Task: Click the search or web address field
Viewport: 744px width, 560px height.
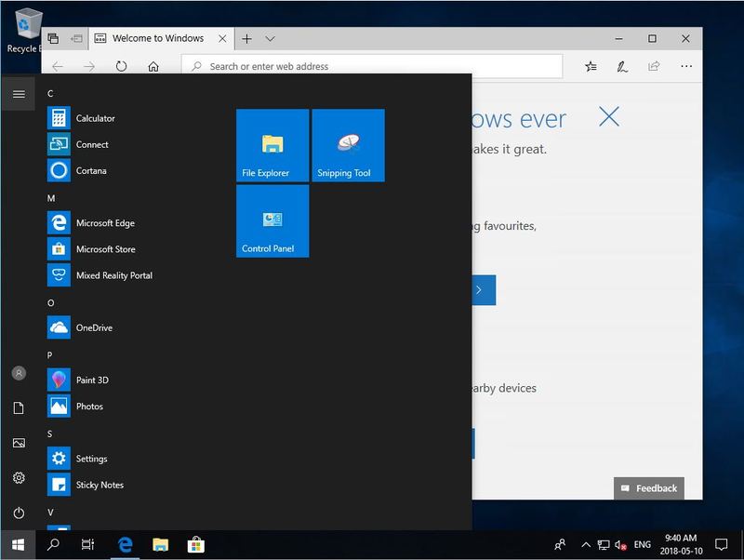Action: (x=372, y=66)
